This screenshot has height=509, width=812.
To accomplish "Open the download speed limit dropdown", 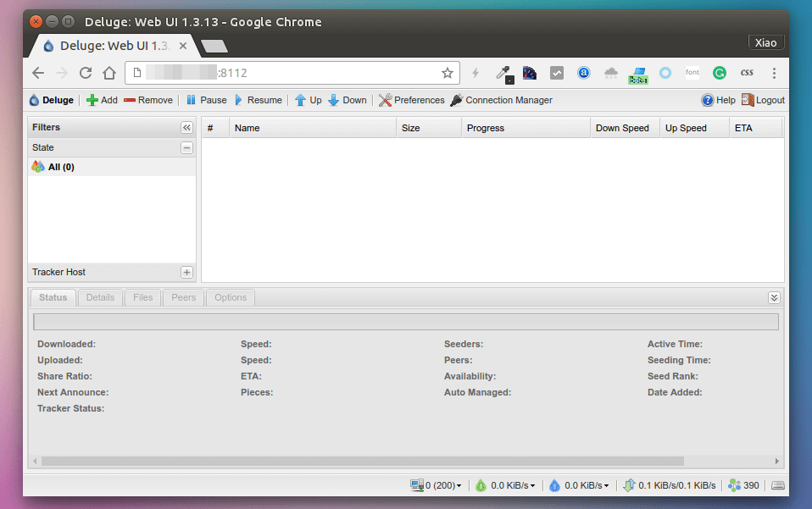I will (x=506, y=485).
